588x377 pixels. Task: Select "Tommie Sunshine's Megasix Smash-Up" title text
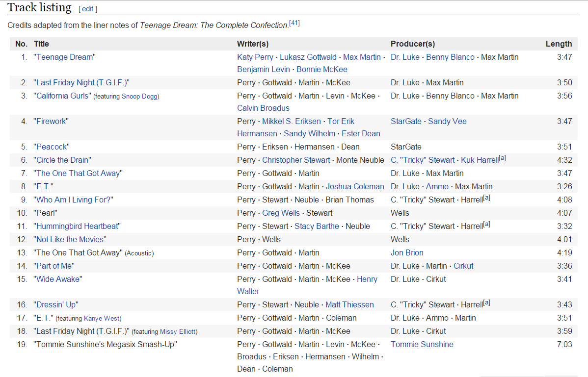105,344
